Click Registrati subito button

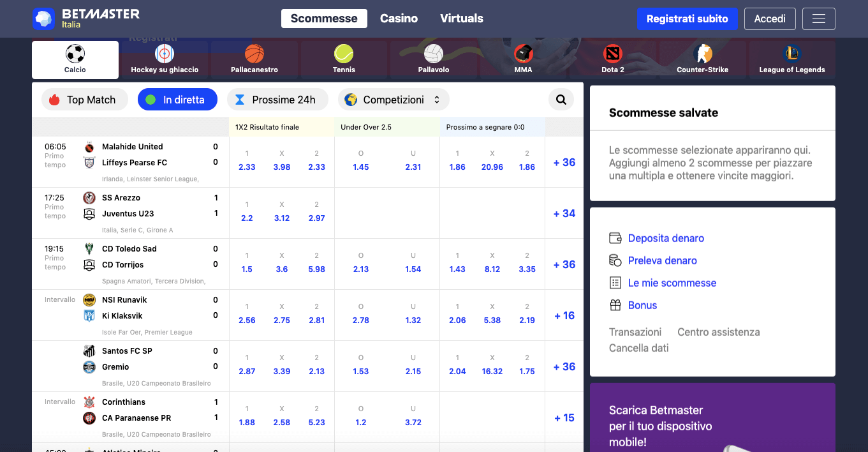[x=688, y=19]
